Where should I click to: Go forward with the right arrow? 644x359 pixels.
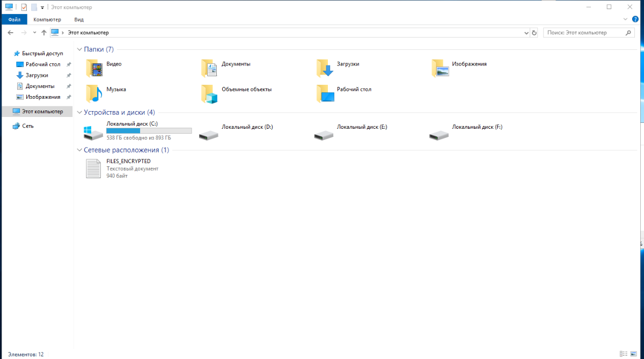pyautogui.click(x=23, y=33)
